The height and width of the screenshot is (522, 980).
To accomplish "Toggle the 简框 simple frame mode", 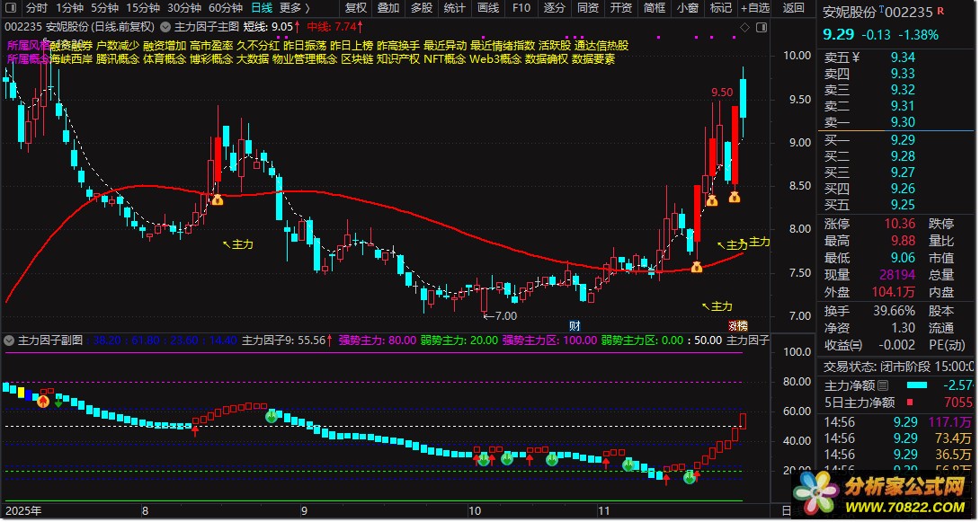I will pyautogui.click(x=655, y=8).
